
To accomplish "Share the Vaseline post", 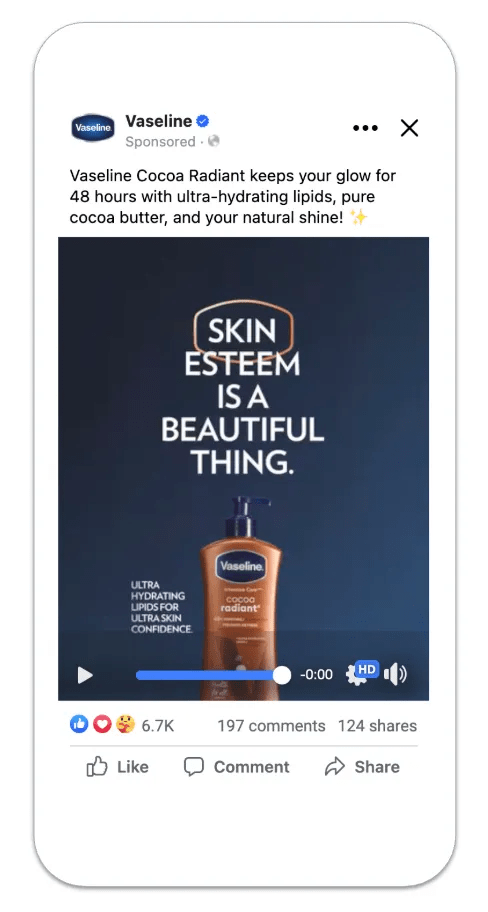I will pyautogui.click(x=362, y=767).
